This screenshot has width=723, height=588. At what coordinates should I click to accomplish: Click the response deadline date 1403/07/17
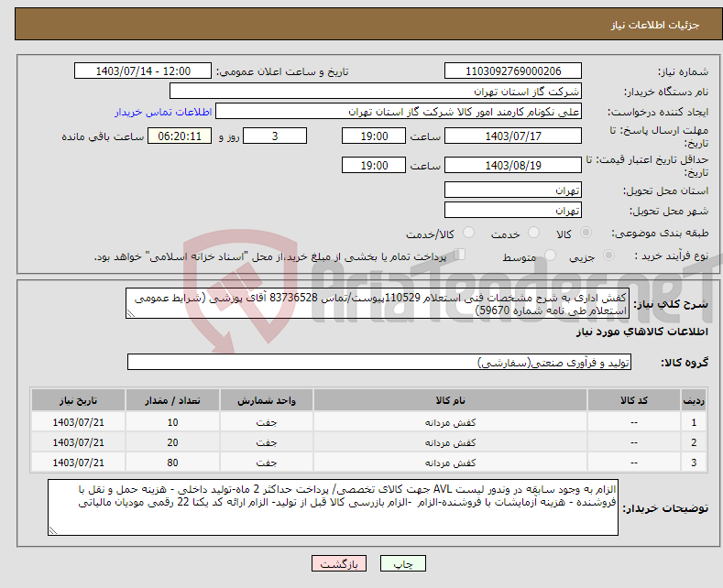click(x=513, y=136)
